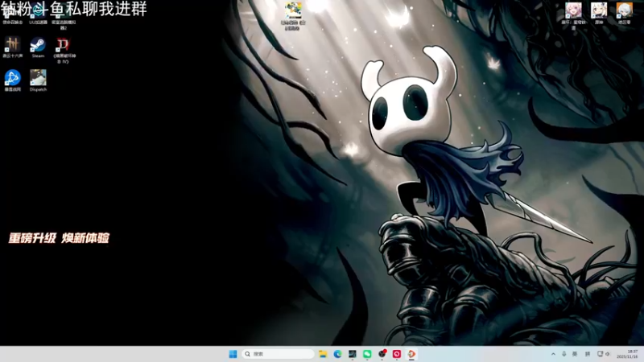Launch the Dispatch game shortcut
Viewport: 644px width, 362px height.
click(x=38, y=81)
